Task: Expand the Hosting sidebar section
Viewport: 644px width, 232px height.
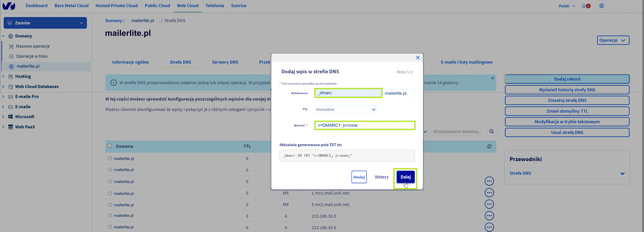Action: [23, 76]
